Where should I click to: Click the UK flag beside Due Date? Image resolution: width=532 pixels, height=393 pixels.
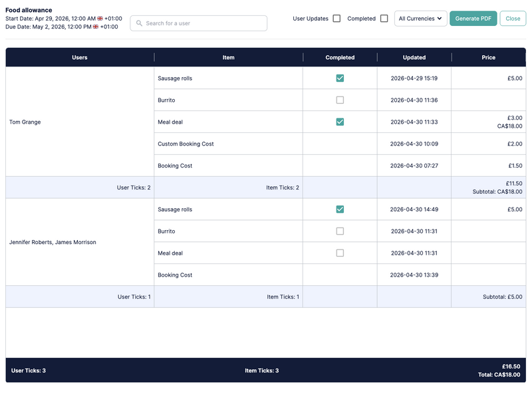[96, 27]
